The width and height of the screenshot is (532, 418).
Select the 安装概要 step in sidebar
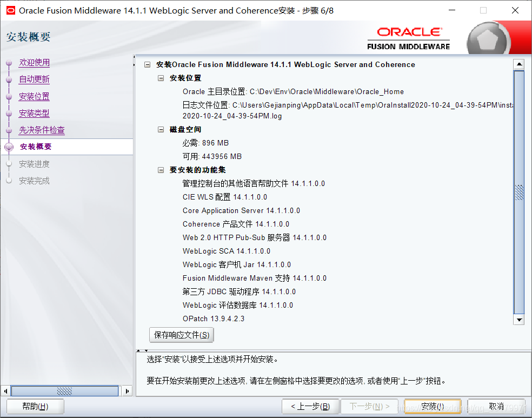pyautogui.click(x=36, y=147)
